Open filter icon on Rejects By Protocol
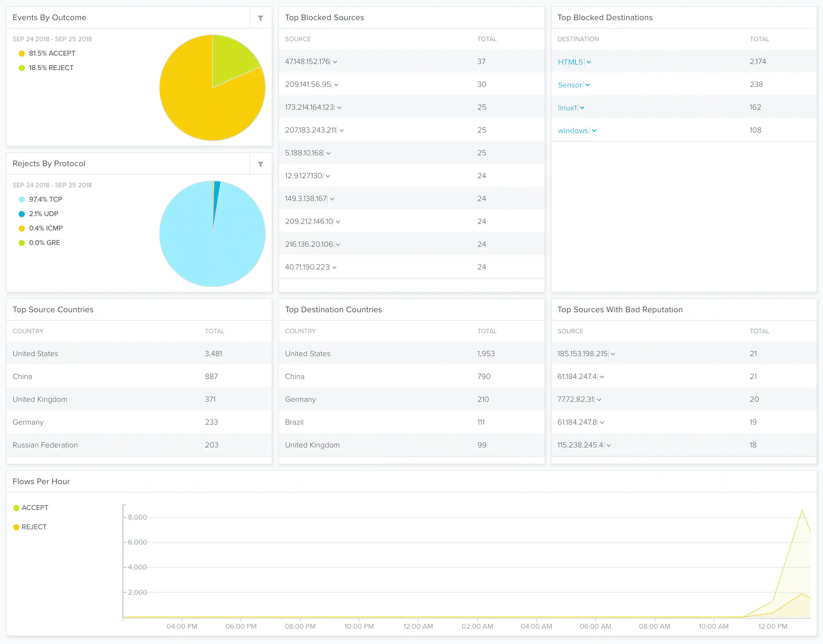Screen dimensions: 823x644 coord(260,164)
